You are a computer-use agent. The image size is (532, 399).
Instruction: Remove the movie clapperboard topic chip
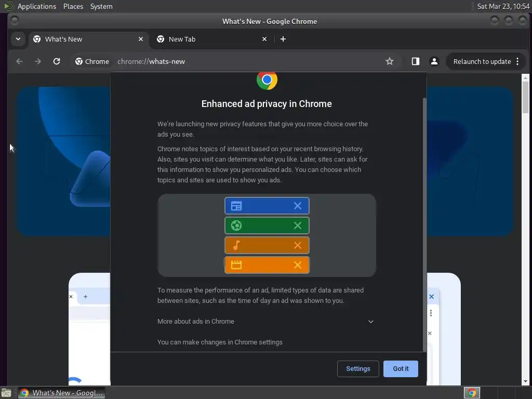pos(298,264)
